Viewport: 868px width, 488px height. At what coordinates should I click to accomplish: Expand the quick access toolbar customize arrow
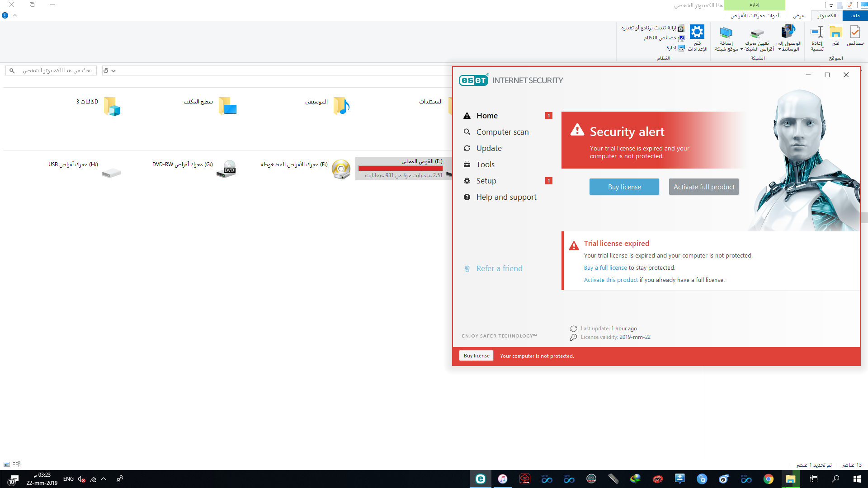coord(831,5)
